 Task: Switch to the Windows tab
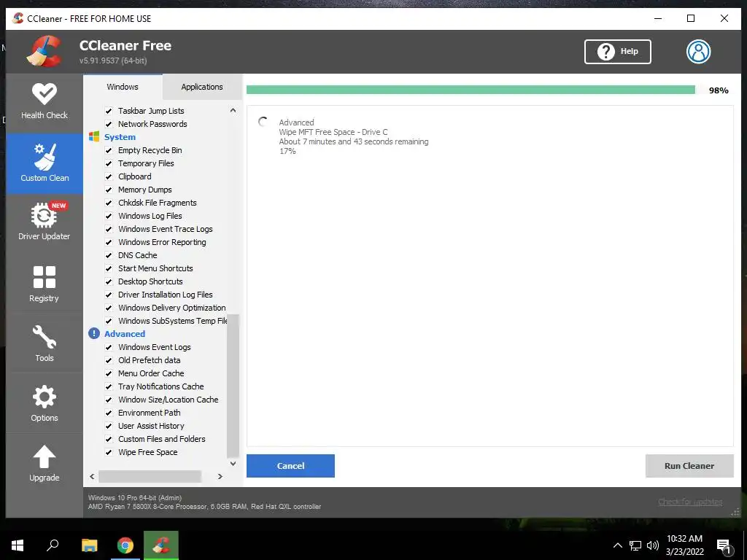coord(123,87)
